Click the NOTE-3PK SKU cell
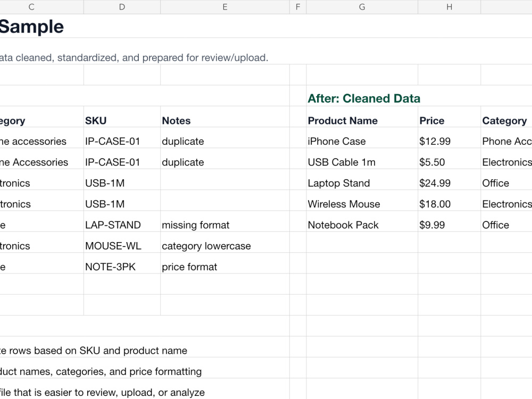Viewport: 532px width, 399px height. 122,267
